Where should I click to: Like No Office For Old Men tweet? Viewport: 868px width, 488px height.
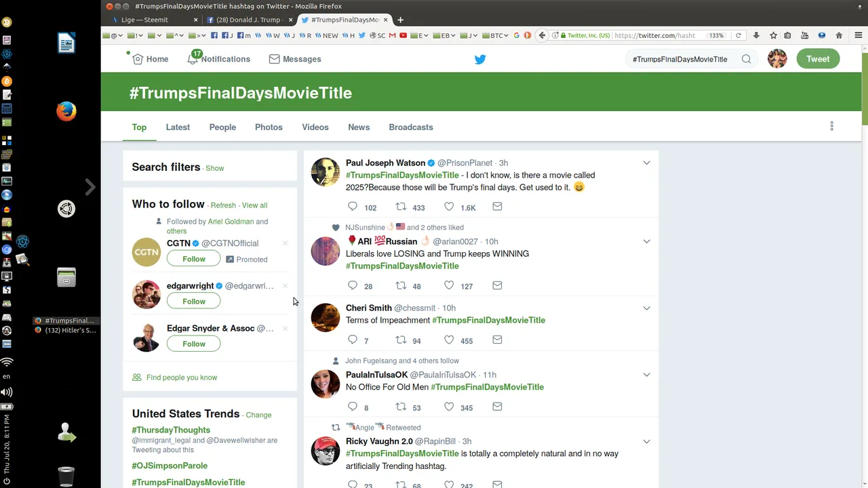click(x=449, y=407)
